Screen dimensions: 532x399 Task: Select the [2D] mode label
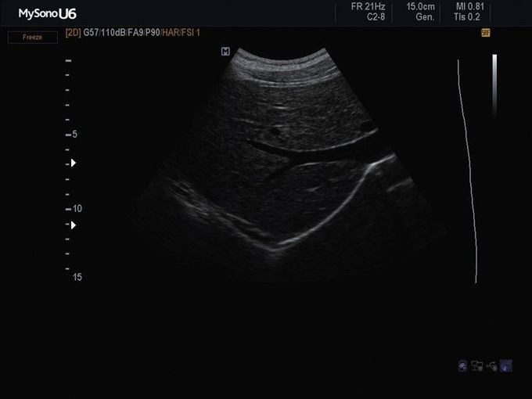coord(73,33)
